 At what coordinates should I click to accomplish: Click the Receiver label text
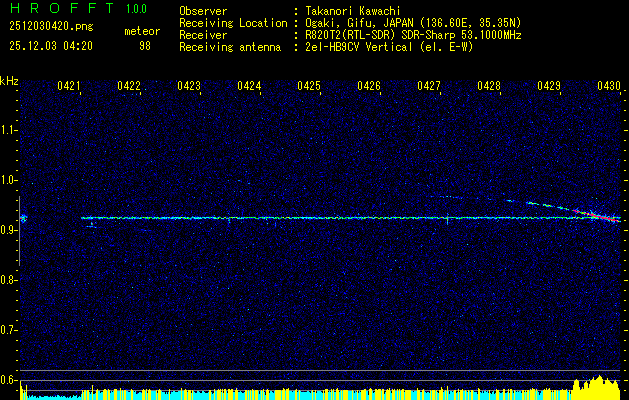tap(203, 35)
